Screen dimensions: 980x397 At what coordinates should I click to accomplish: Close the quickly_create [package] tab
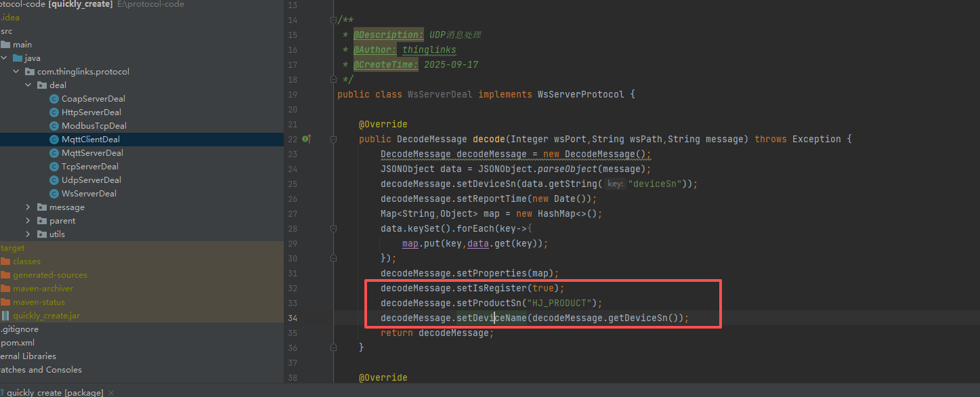(x=111, y=392)
